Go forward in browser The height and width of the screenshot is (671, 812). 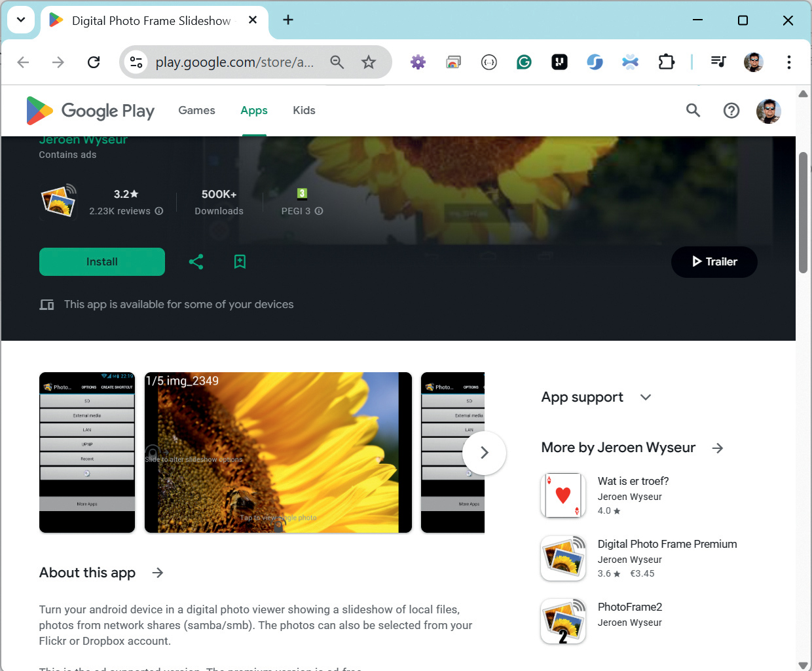click(x=58, y=62)
